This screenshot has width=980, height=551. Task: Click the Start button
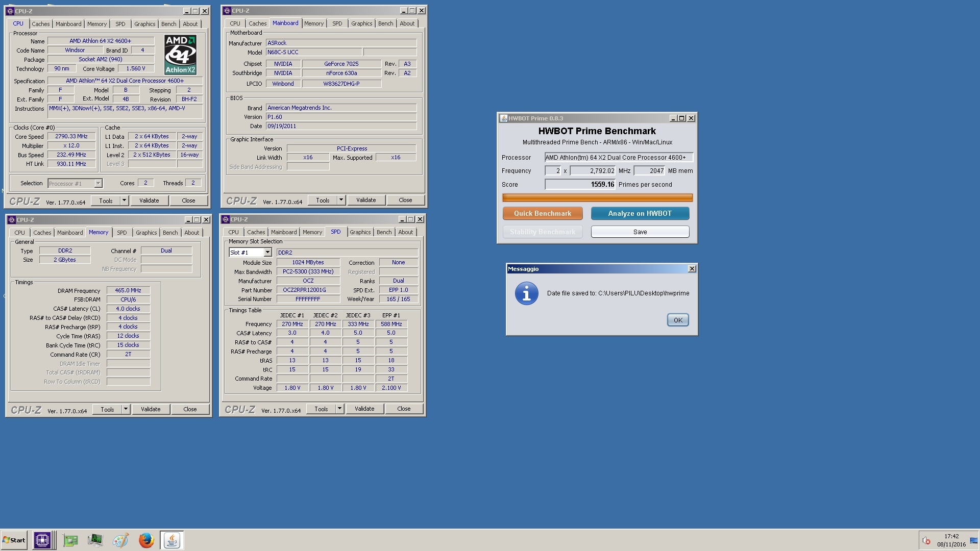coord(14,540)
